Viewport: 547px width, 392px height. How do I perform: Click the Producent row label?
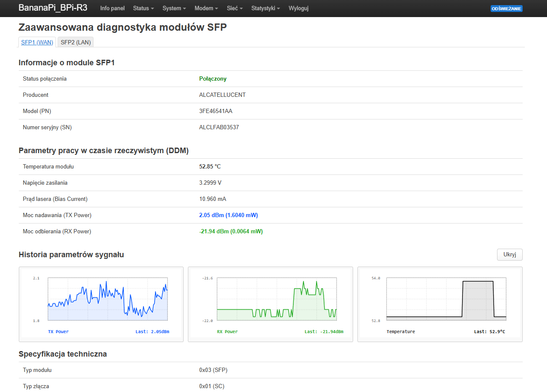click(x=36, y=95)
